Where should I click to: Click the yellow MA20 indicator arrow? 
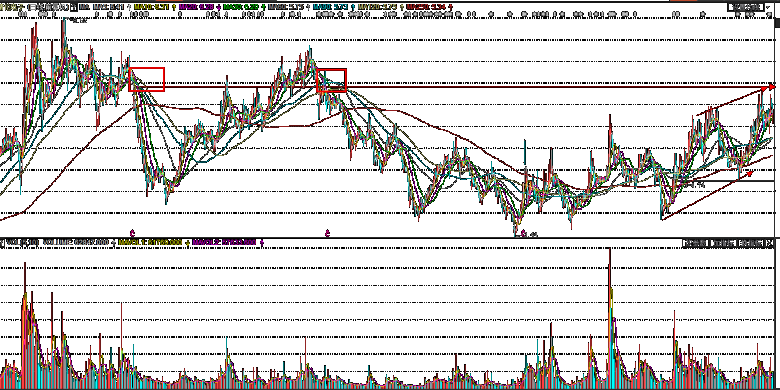175,7
